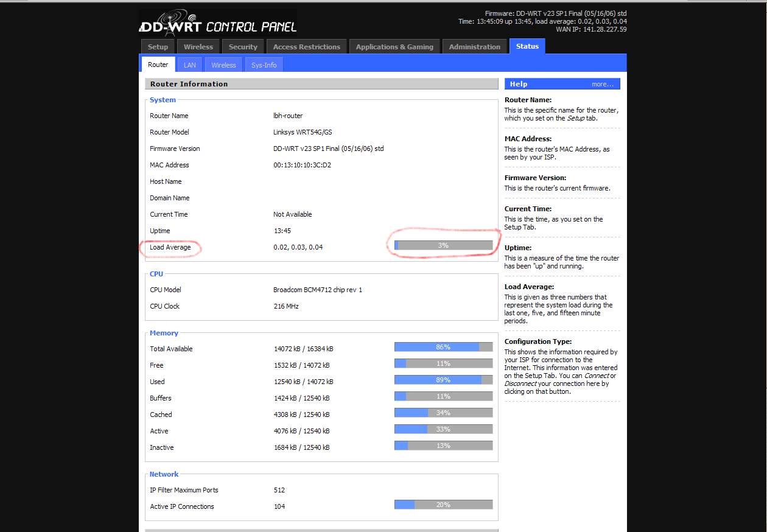
Task: Click the Active memory 33% bar
Action: pyautogui.click(x=443, y=429)
